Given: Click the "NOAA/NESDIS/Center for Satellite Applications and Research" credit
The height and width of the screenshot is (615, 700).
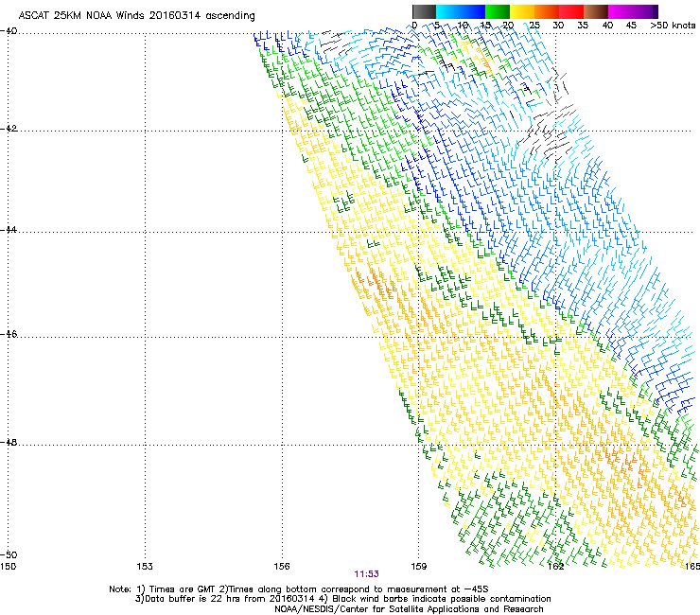Looking at the screenshot, I should (409, 609).
